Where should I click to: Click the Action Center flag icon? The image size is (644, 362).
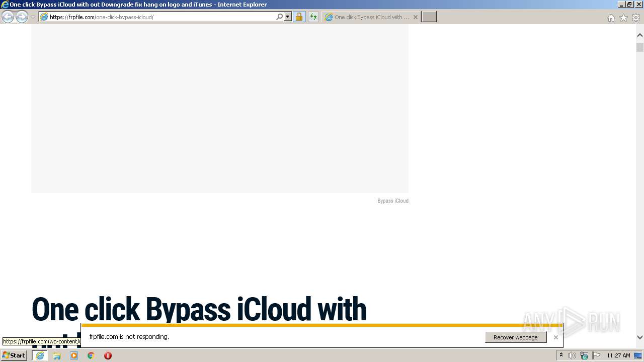(x=596, y=355)
